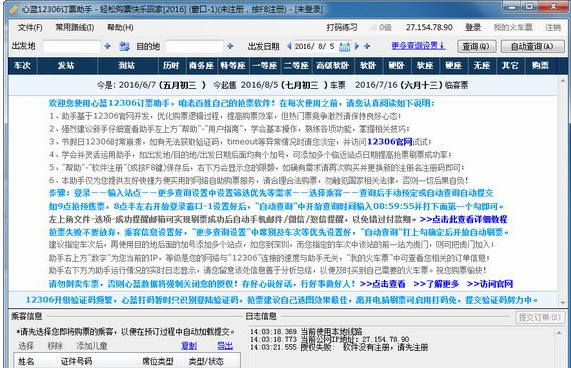Click the 复制 link in passenger panel
The image size is (571, 368).
pos(189,345)
